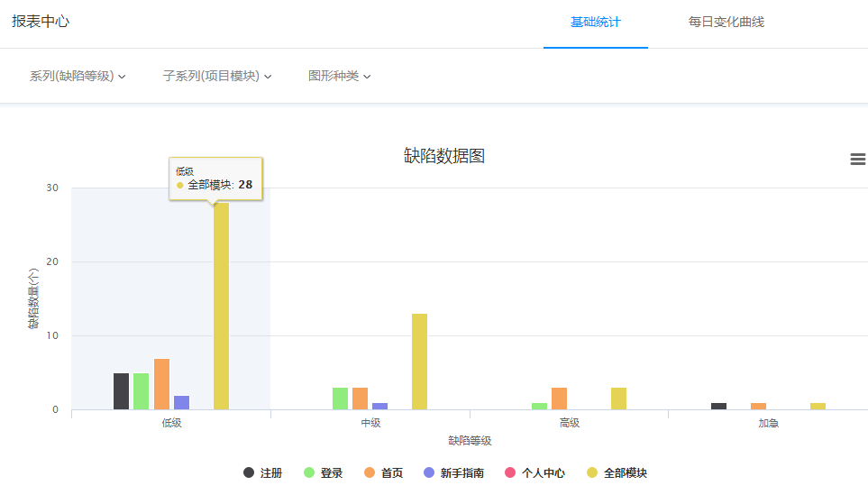The width and height of the screenshot is (868, 504).
Task: Click the yellow 全部模块 bar in 中级
Action: (419, 362)
